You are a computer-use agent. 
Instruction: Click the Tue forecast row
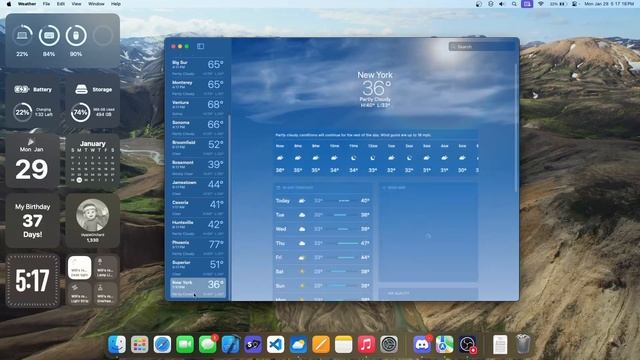[x=322, y=215]
